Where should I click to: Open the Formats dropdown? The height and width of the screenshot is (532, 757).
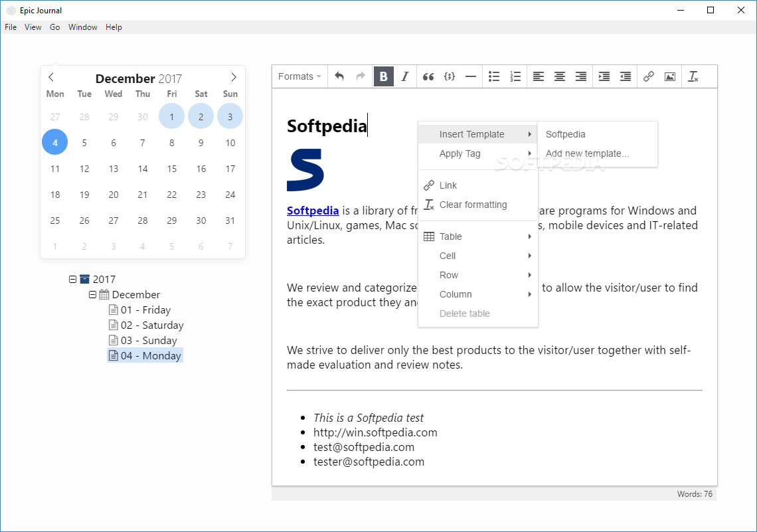[x=299, y=76]
